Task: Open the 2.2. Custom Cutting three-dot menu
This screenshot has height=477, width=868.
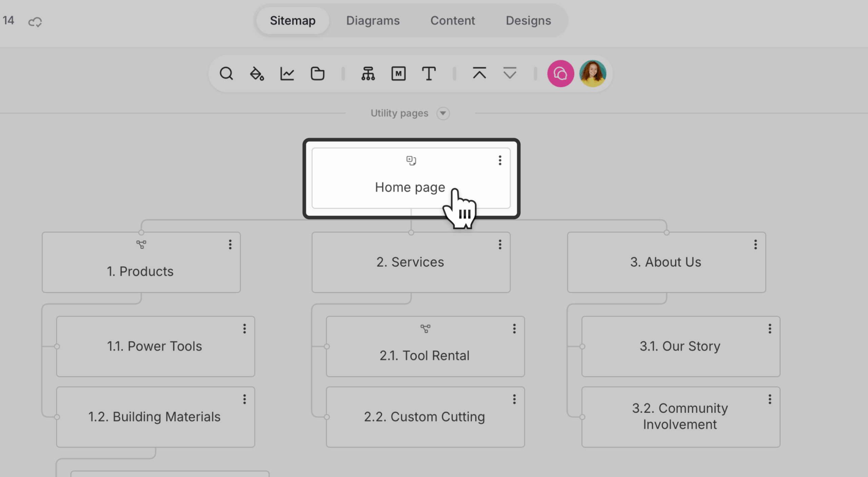Action: pos(514,399)
